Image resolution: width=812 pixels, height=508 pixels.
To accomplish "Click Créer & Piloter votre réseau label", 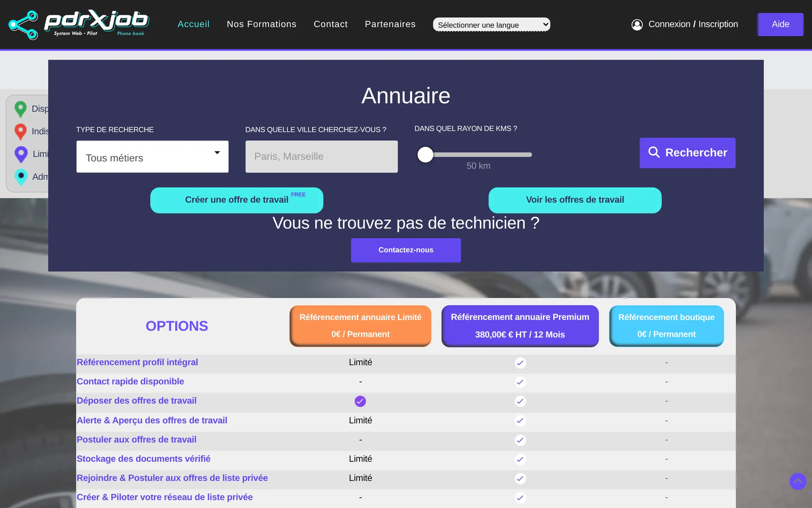I will click(x=165, y=497).
